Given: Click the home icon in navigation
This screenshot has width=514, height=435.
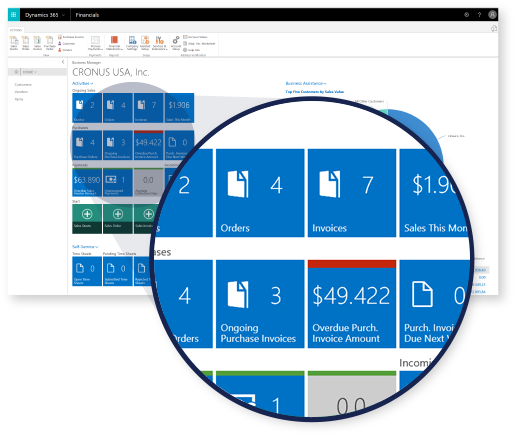Looking at the screenshot, I should pos(16,72).
